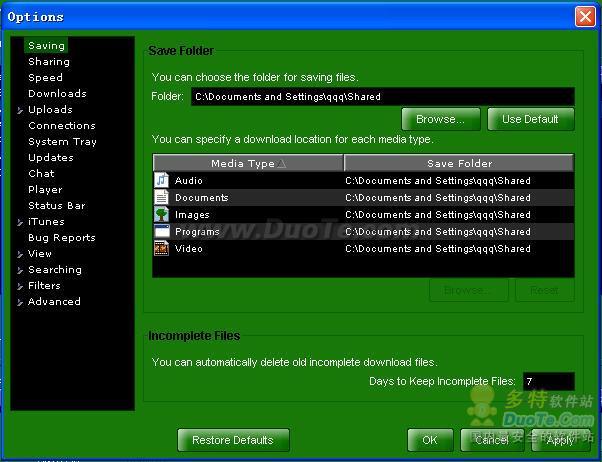This screenshot has height=462, width=602.
Task: Open the Speed options page
Action: (45, 78)
